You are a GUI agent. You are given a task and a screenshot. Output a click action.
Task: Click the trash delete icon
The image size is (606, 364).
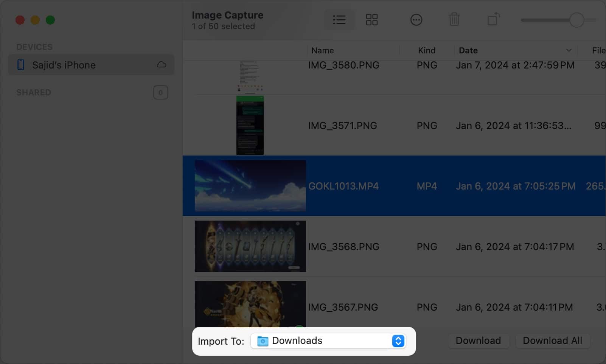pos(454,20)
